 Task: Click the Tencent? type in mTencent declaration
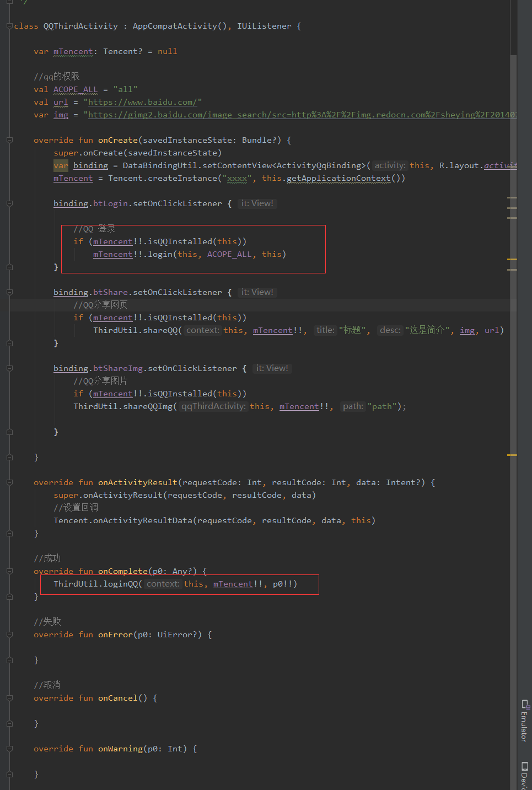(123, 51)
